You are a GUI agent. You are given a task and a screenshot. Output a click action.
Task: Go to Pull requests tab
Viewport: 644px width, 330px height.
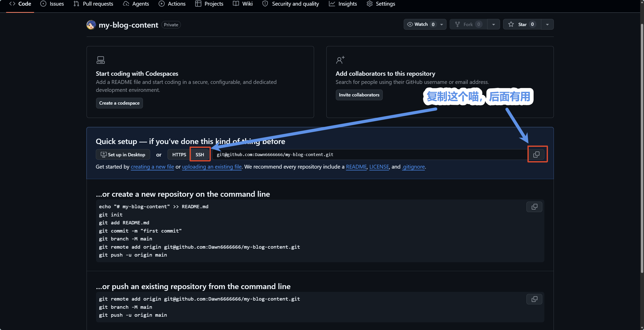[x=93, y=4]
